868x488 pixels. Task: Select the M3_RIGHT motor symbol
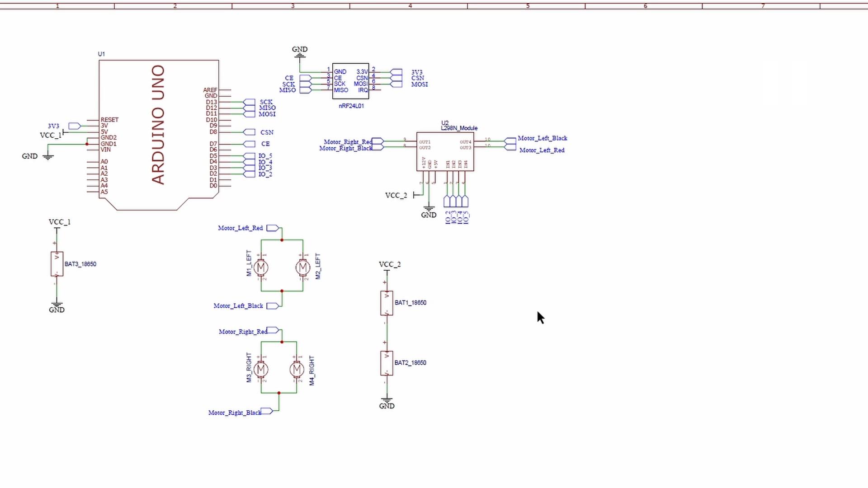(261, 369)
